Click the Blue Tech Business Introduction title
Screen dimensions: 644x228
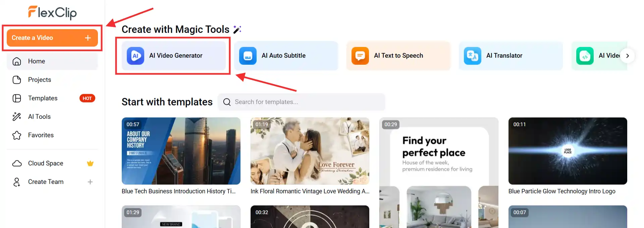pyautogui.click(x=179, y=191)
